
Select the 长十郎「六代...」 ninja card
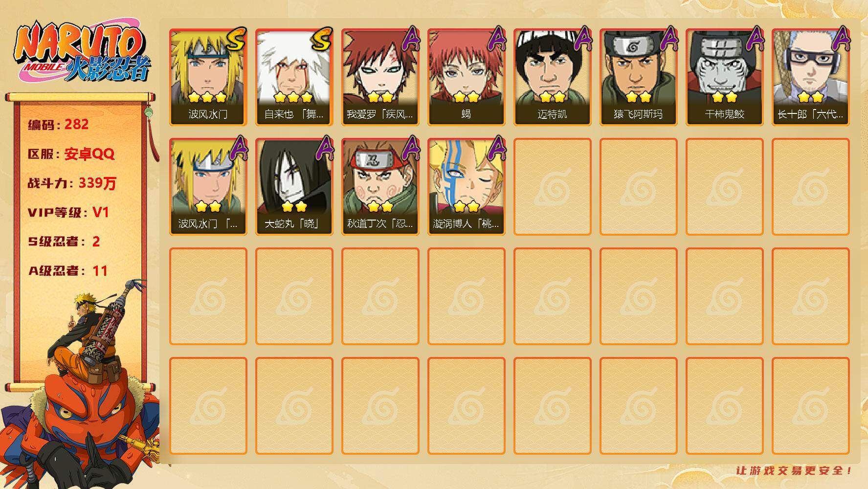[x=811, y=77]
